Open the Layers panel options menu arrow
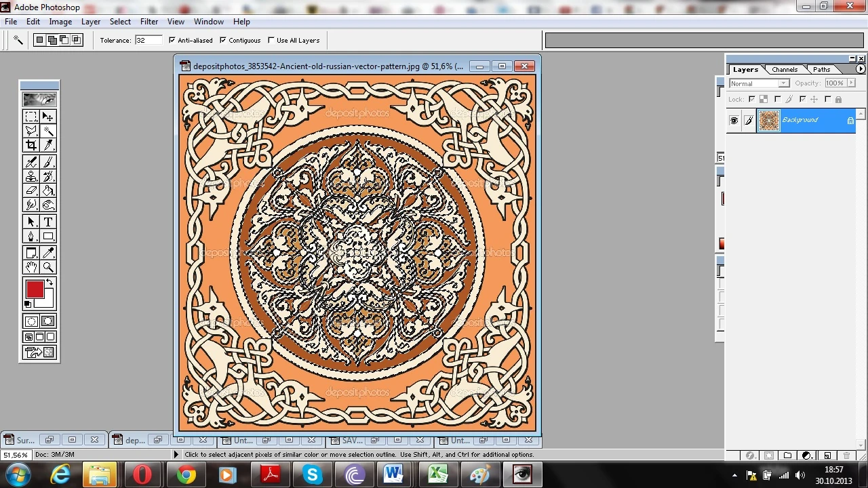The height and width of the screenshot is (488, 868). [x=861, y=69]
